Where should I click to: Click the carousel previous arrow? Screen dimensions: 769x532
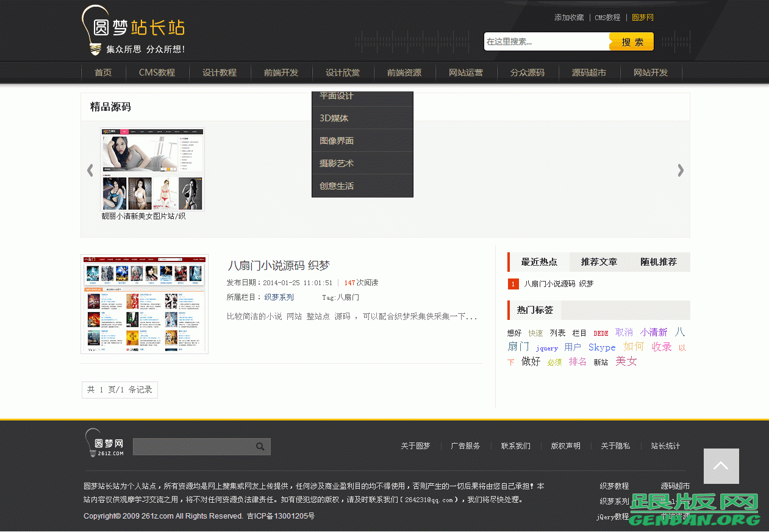click(90, 170)
